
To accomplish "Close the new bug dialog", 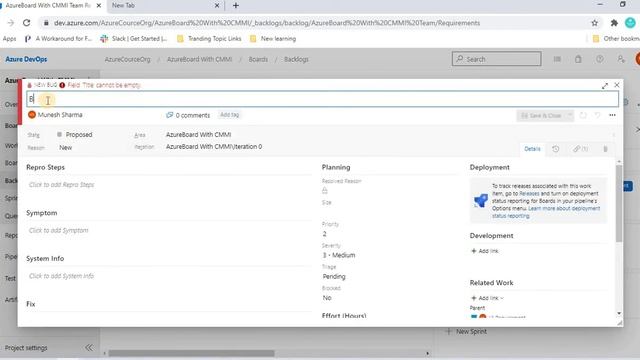I will 617,85.
